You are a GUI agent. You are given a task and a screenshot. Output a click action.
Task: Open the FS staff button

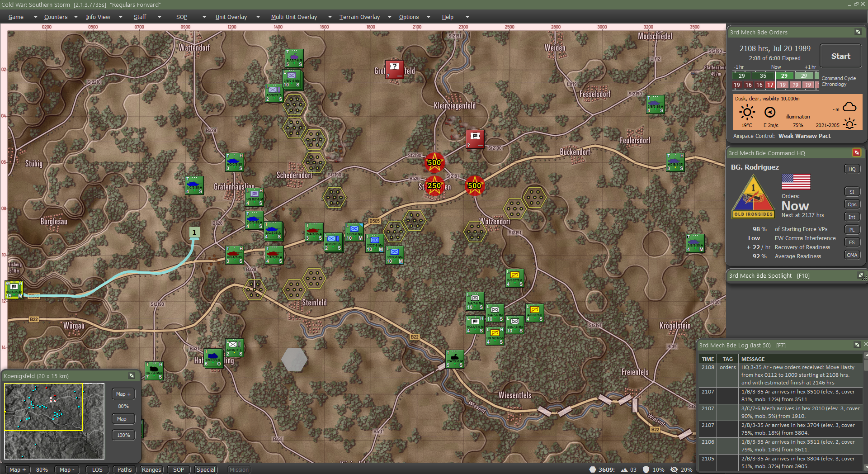(x=852, y=242)
